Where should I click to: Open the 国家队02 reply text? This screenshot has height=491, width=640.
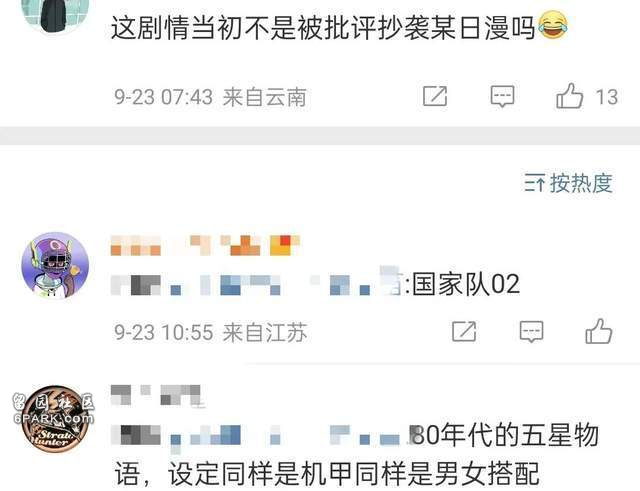pos(316,284)
